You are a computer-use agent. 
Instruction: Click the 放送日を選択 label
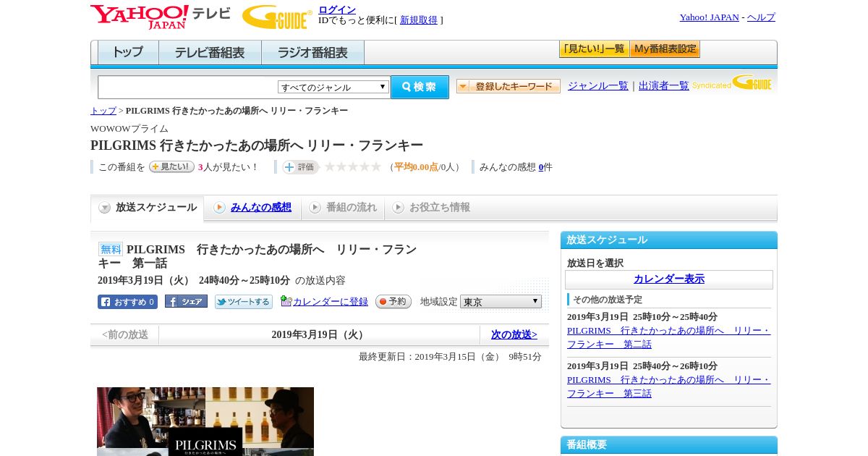point(595,263)
